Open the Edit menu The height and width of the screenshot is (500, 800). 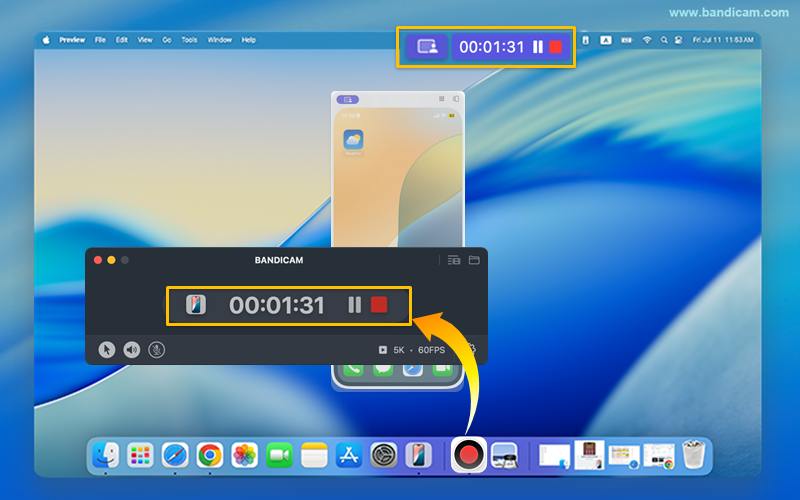point(121,40)
